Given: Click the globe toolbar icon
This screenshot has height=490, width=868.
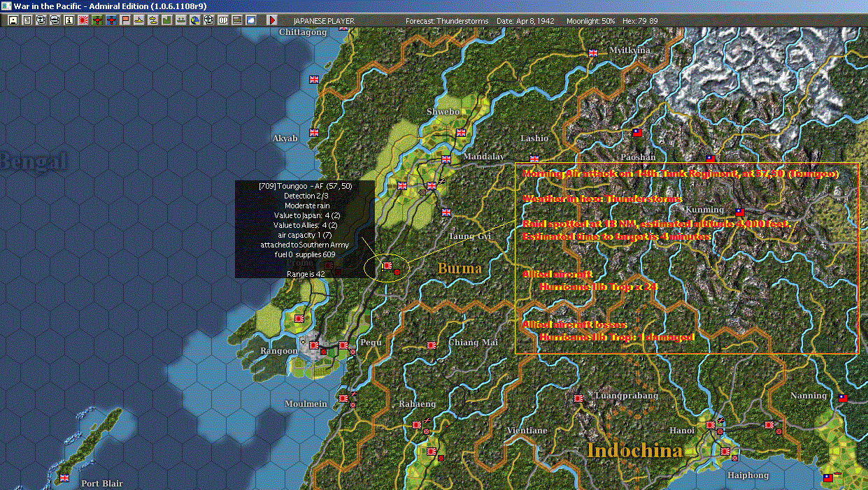Looking at the screenshot, I should 194,20.
